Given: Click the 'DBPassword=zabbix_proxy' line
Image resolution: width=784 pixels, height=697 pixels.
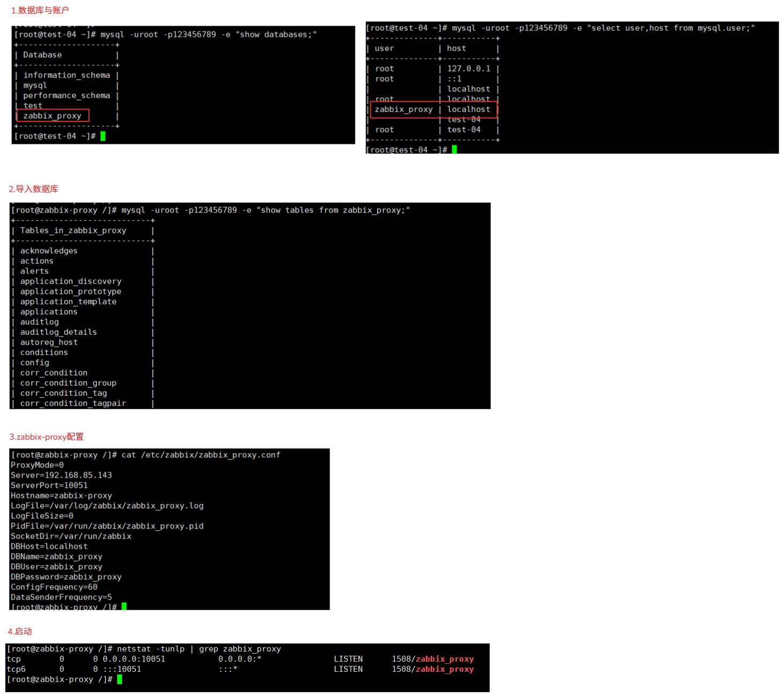Looking at the screenshot, I should (x=66, y=577).
